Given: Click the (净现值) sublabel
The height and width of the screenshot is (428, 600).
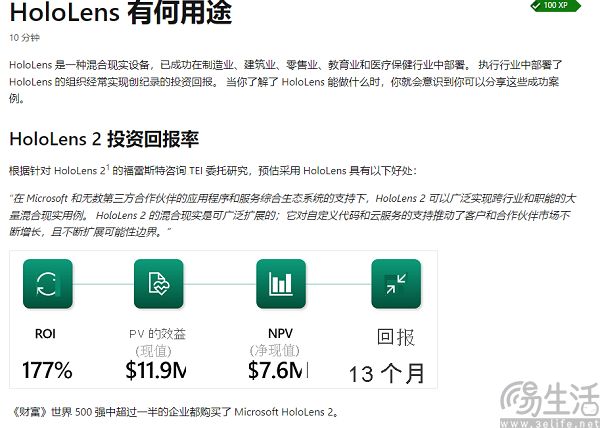Looking at the screenshot, I should [x=274, y=350].
